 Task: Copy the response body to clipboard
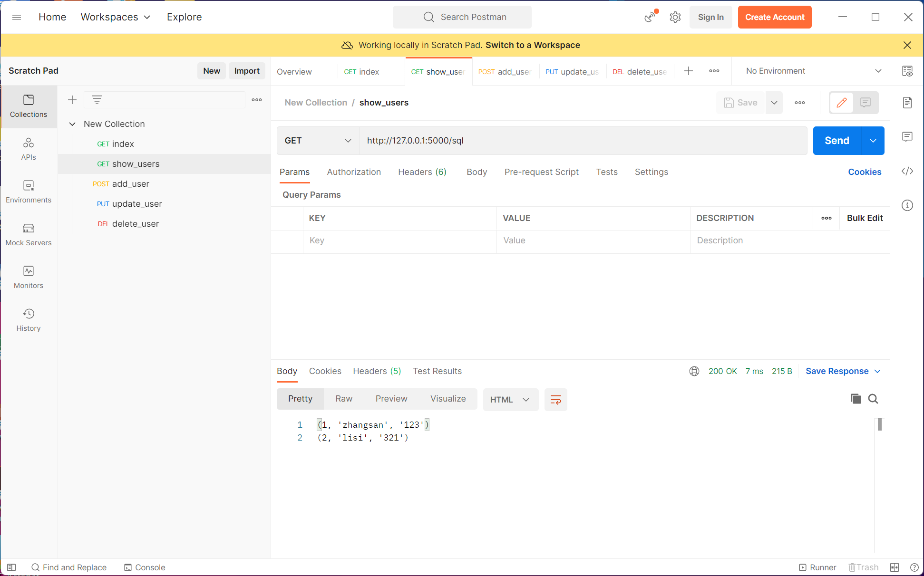[x=856, y=399]
